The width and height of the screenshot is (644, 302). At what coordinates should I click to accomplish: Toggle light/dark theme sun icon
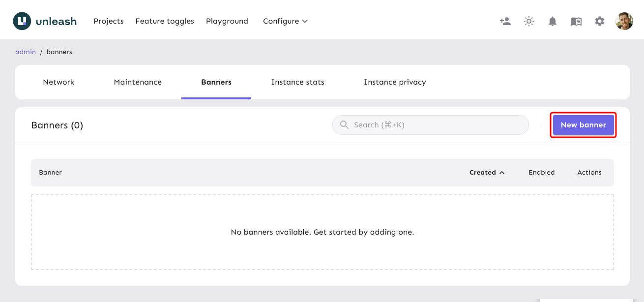coord(529,21)
